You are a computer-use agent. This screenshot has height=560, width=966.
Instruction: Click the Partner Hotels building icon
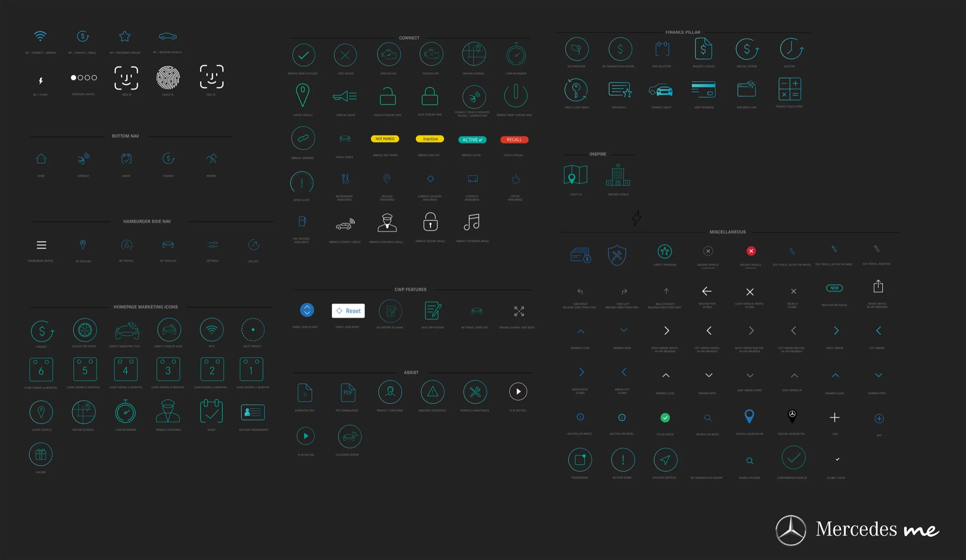click(x=618, y=175)
